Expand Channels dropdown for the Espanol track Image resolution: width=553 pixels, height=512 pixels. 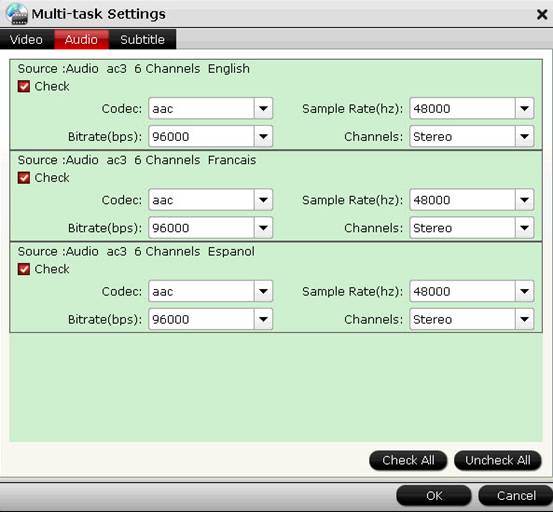click(524, 319)
